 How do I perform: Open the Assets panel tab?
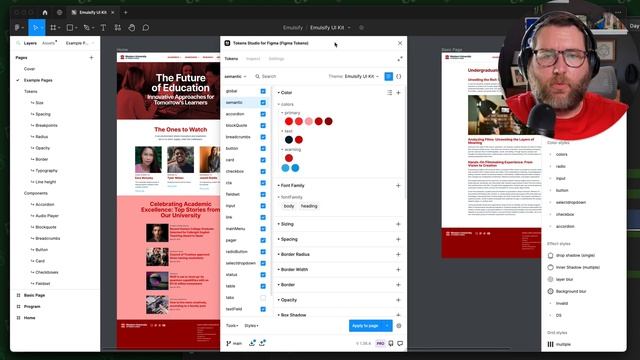49,43
